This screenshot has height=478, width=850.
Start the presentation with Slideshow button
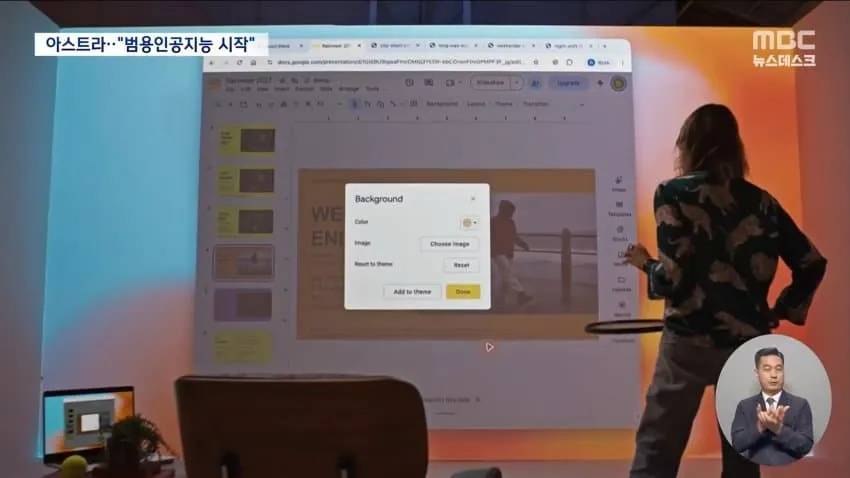click(491, 83)
